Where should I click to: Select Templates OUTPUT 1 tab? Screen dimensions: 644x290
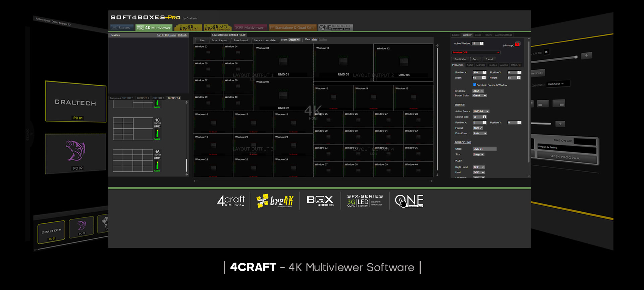coord(122,98)
